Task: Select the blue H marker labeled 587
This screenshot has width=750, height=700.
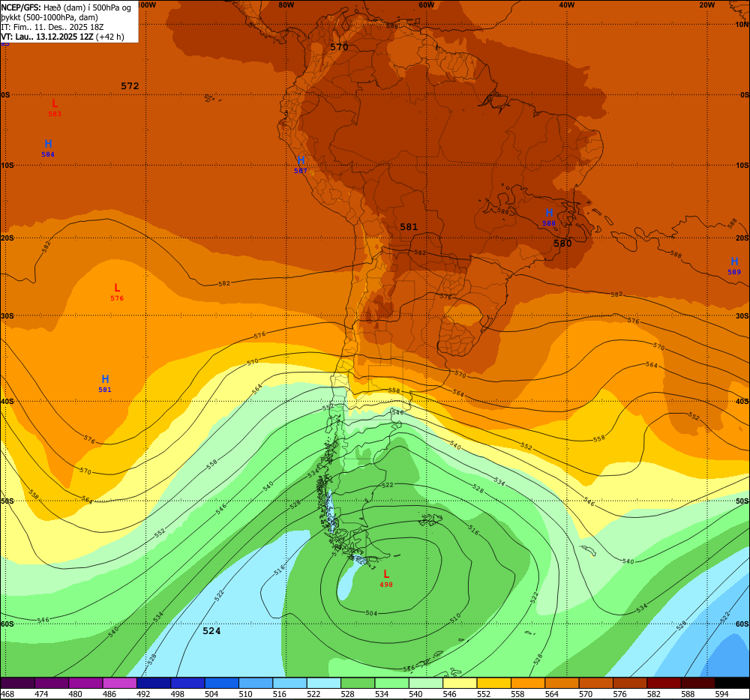Action: tap(301, 160)
